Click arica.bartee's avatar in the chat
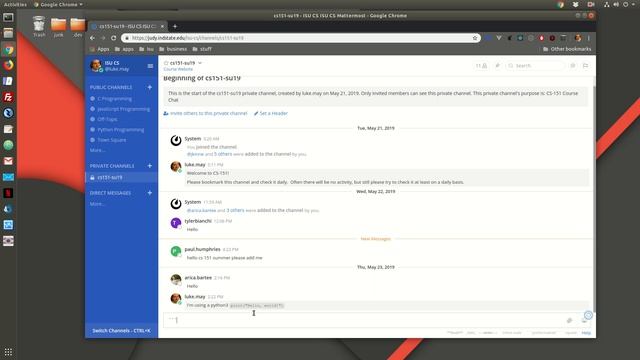Image resolution: width=640 pixels, height=360 pixels. 176,280
